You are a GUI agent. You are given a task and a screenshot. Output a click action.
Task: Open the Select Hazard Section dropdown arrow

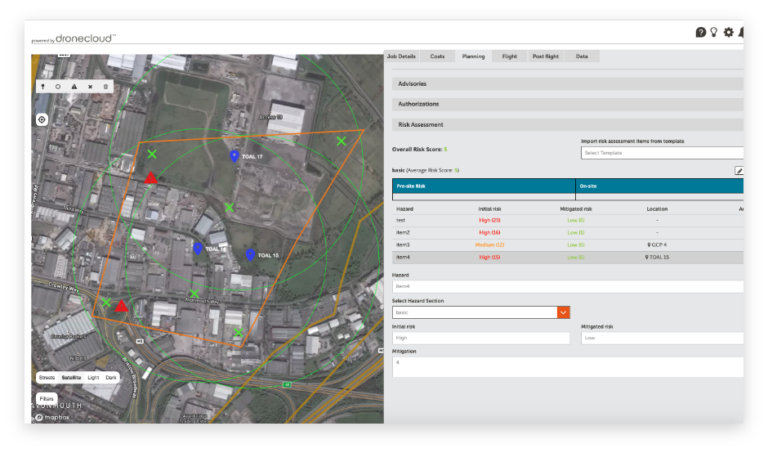pos(563,312)
